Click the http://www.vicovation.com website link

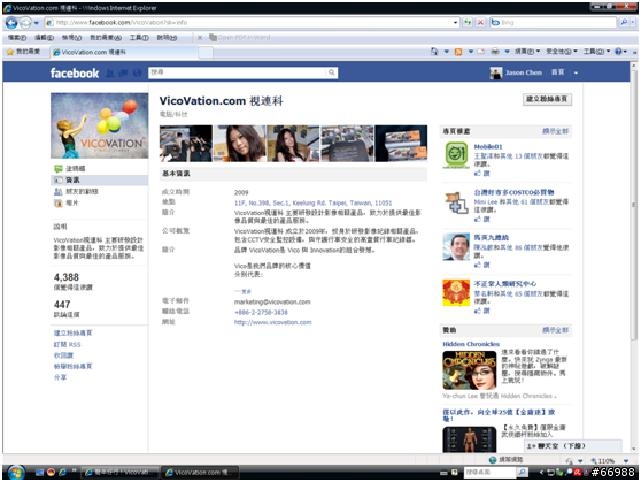pos(273,322)
